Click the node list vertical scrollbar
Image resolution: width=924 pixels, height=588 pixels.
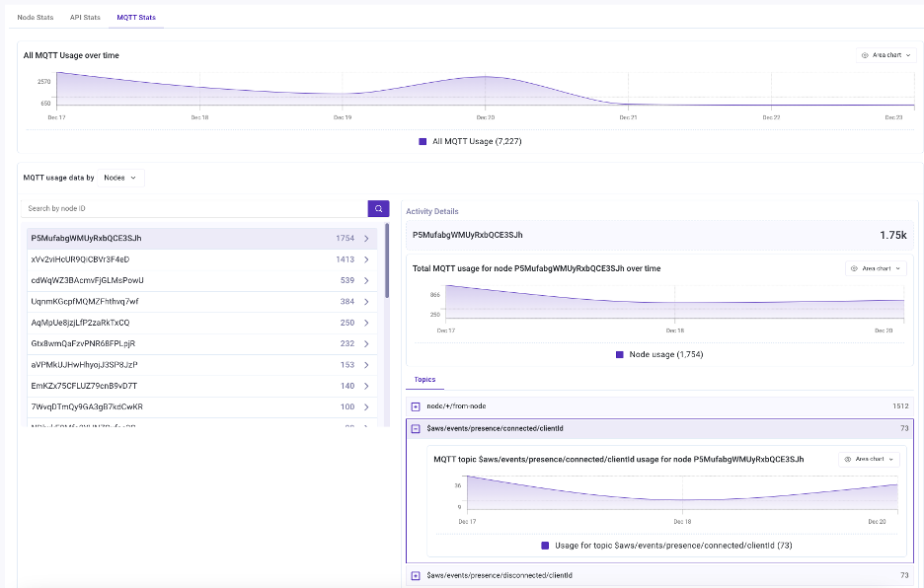[387, 260]
